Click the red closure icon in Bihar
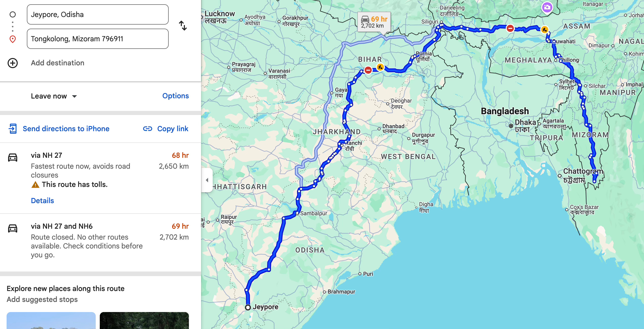This screenshot has width=644, height=329. 368,70
